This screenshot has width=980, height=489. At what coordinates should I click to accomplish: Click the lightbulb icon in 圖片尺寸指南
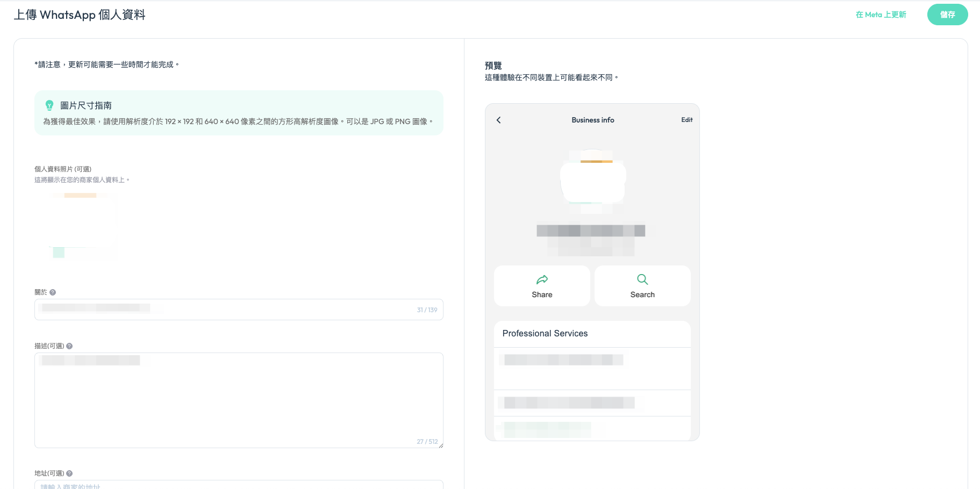coord(49,105)
